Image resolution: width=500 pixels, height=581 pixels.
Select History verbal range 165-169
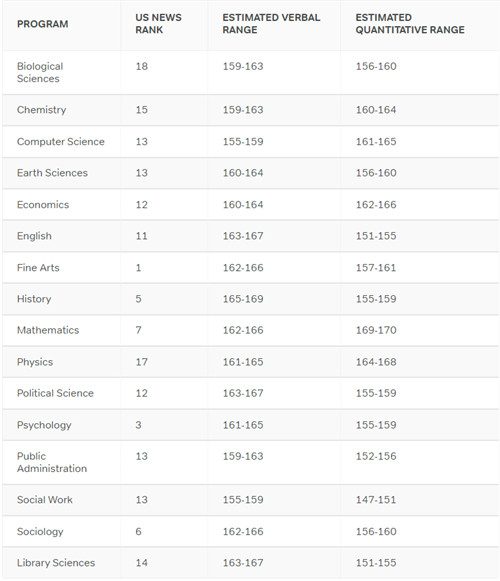coord(243,299)
